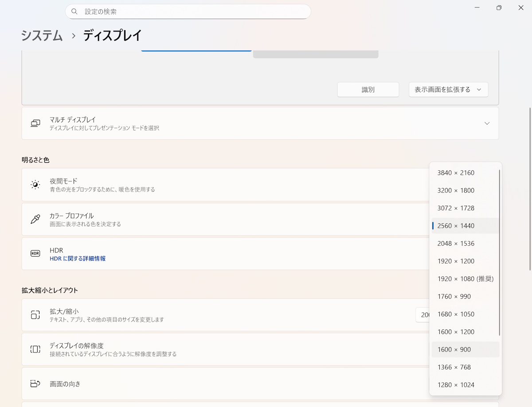Click the Multi Display (マルチ ディスプレイ) icon
The image size is (532, 407).
pyautogui.click(x=35, y=123)
